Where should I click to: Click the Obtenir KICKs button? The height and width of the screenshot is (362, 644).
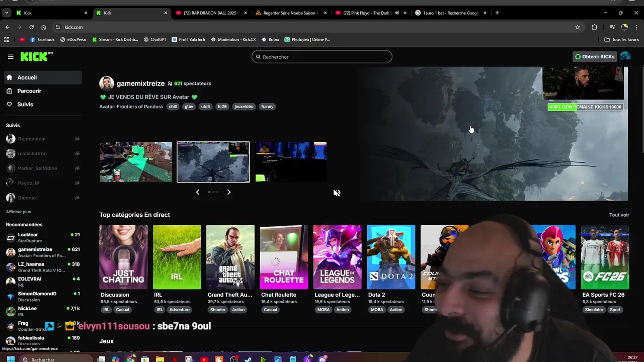[595, 57]
